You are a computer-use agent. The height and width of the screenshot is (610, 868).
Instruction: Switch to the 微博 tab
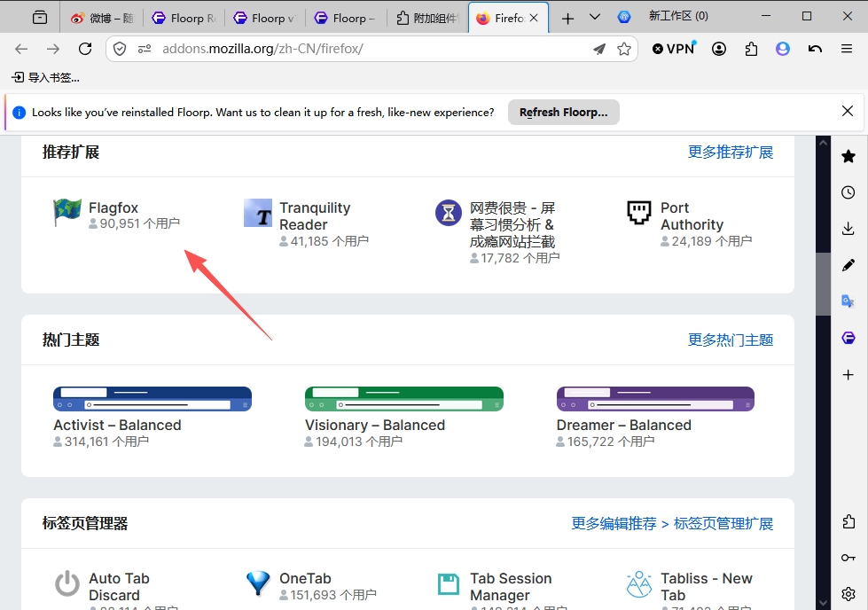pyautogui.click(x=102, y=19)
